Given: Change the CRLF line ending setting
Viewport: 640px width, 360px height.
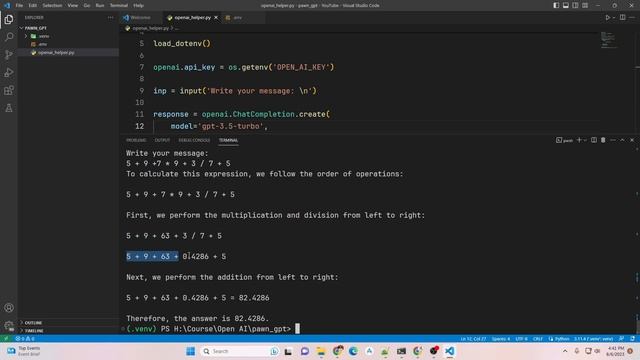Looking at the screenshot, I should (x=538, y=339).
